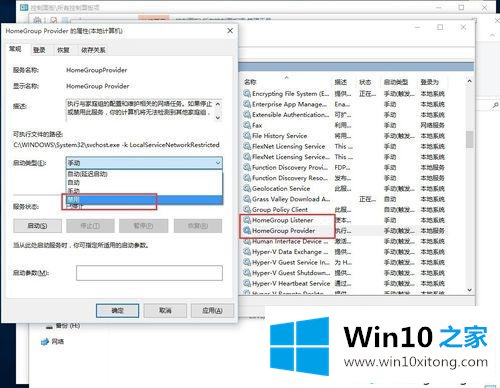Click the Hyper-V Heartbeat Service icon
Viewport: 500px width, 388px height.
point(247,283)
